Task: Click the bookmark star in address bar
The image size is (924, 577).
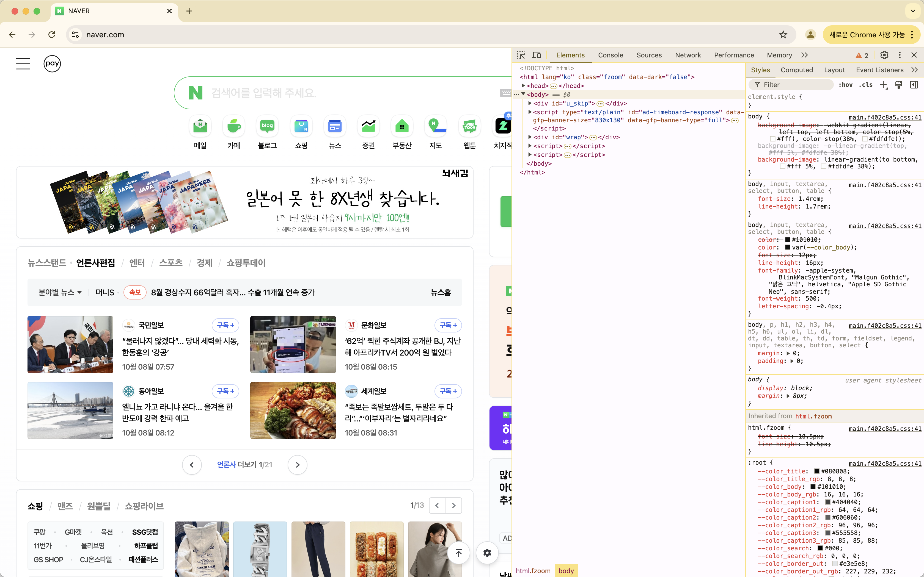Action: [783, 35]
